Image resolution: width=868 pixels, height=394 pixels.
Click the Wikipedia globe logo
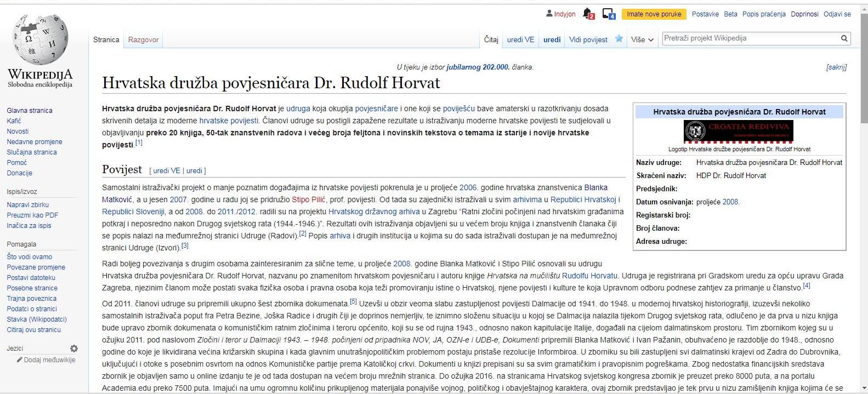[x=40, y=41]
